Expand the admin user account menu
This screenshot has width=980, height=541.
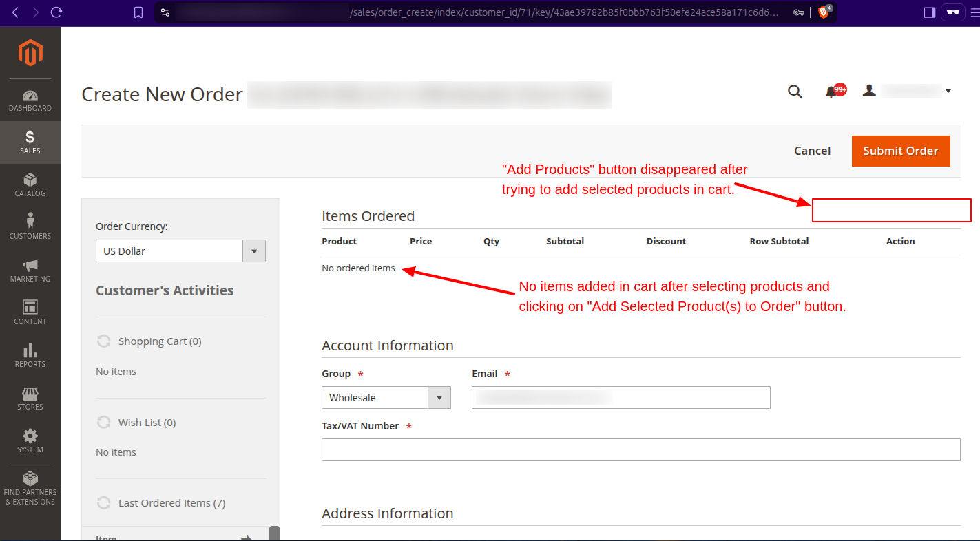coord(908,91)
